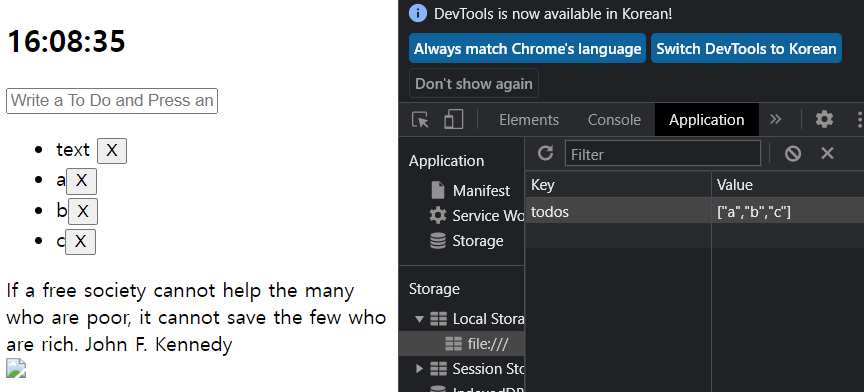Focus the Write a To Do input
The width and height of the screenshot is (864, 392).
tap(112, 101)
